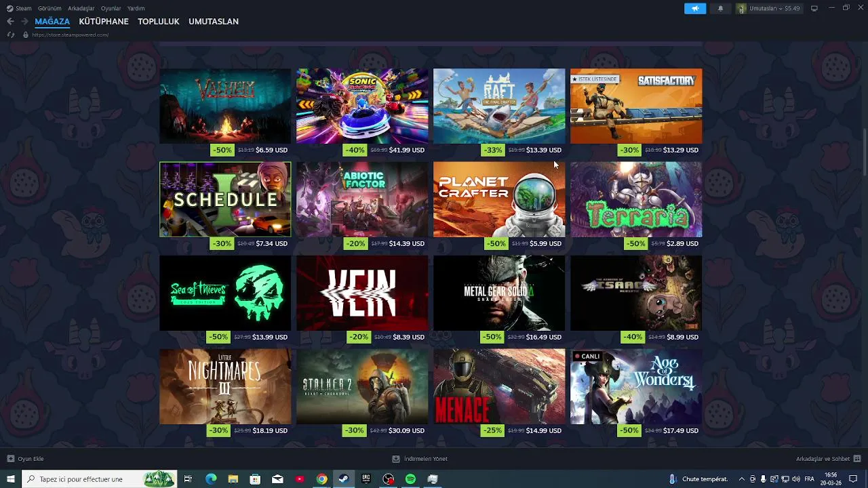Open the S.T.A.L.K.E.R. 2 capsule
The width and height of the screenshot is (868, 488).
coord(362,386)
